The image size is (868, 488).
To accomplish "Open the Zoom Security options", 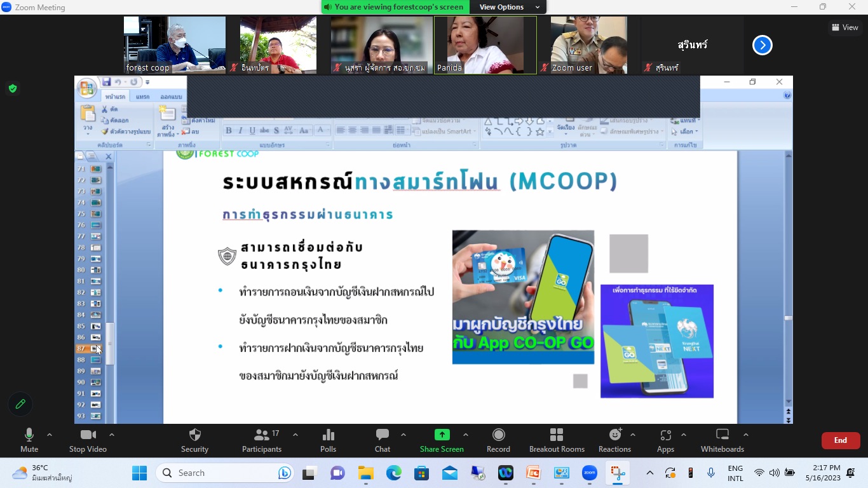I will [x=194, y=440].
